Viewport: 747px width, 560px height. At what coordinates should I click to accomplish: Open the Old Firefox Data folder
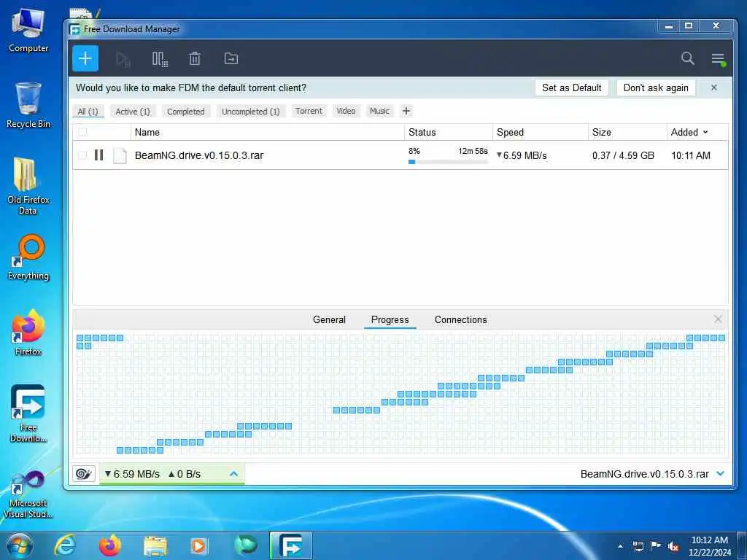[28, 186]
